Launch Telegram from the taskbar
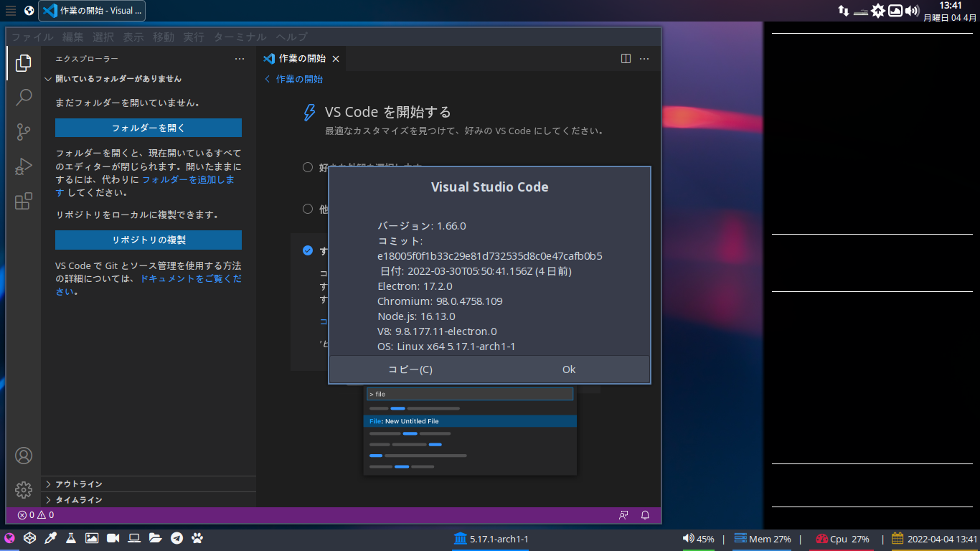This screenshot has width=980, height=551. pyautogui.click(x=176, y=538)
